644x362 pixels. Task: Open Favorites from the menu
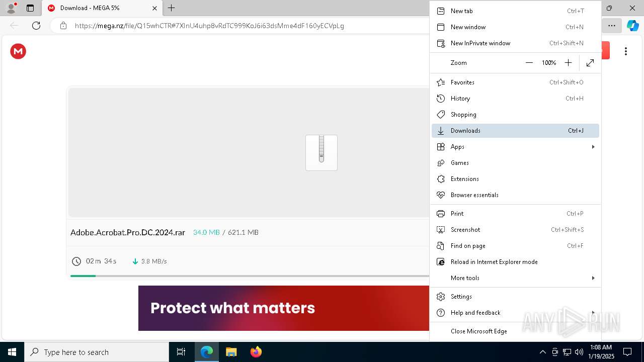click(x=515, y=82)
